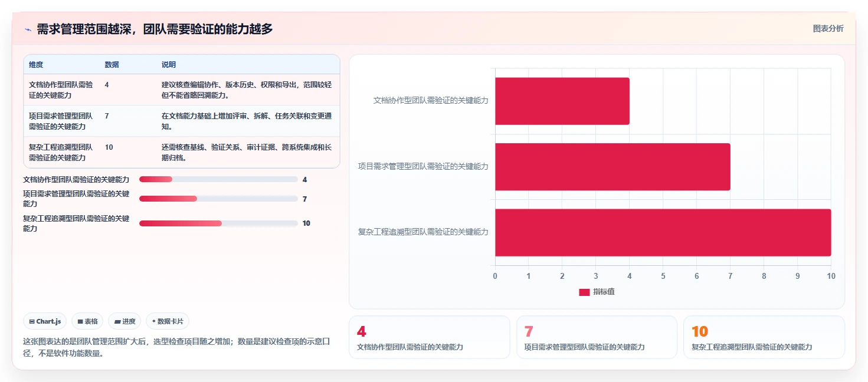Click the chart bar for 项目需求管理型团队
868x382 pixels.
[x=612, y=167]
